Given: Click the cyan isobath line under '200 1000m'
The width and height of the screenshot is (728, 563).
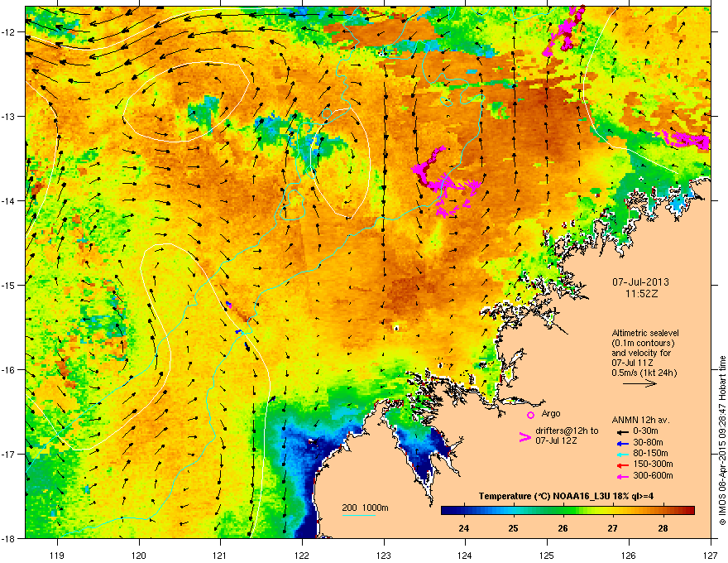Looking at the screenshot, I should [x=358, y=515].
